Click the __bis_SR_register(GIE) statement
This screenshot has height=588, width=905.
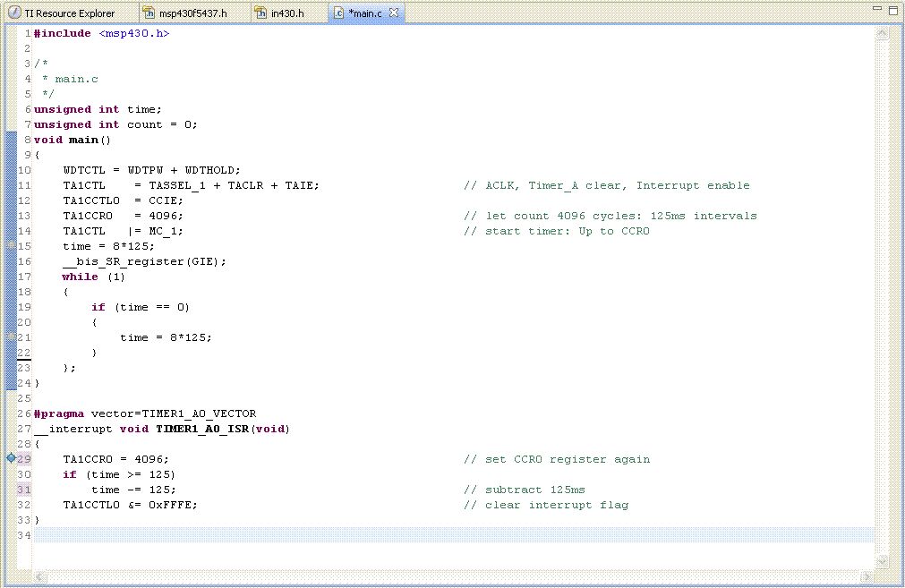pyautogui.click(x=143, y=261)
